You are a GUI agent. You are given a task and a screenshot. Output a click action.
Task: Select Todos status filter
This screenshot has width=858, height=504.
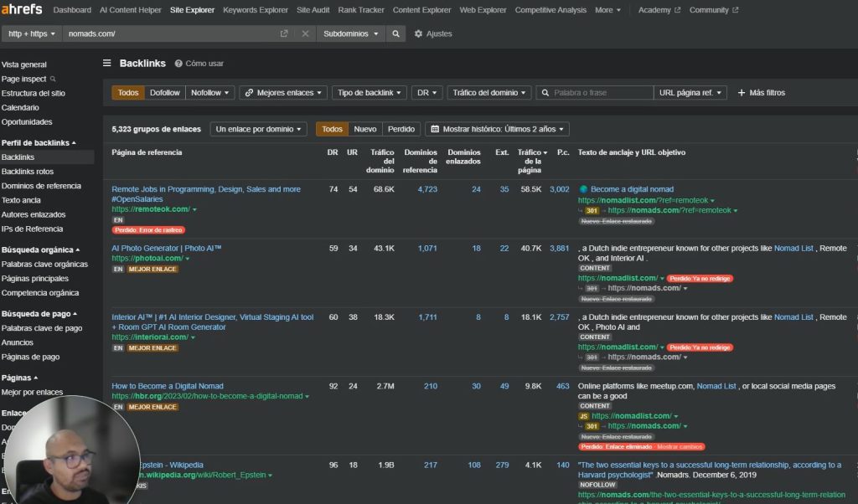(x=332, y=129)
